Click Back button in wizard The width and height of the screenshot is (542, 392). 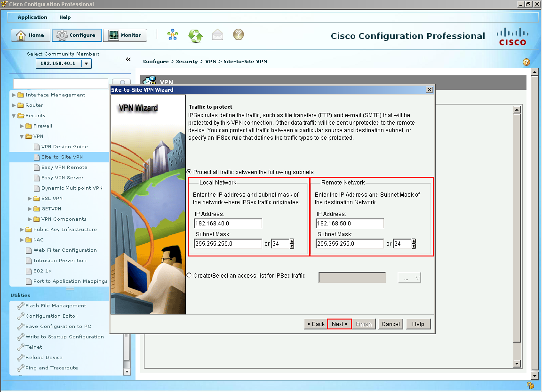[x=316, y=324]
